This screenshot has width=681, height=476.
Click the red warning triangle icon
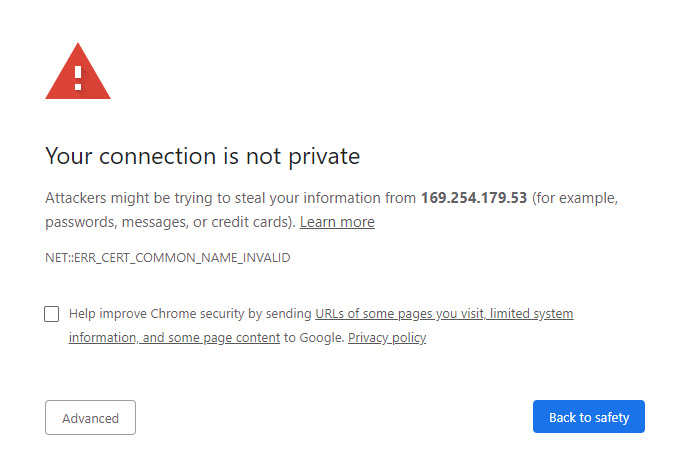(78, 72)
